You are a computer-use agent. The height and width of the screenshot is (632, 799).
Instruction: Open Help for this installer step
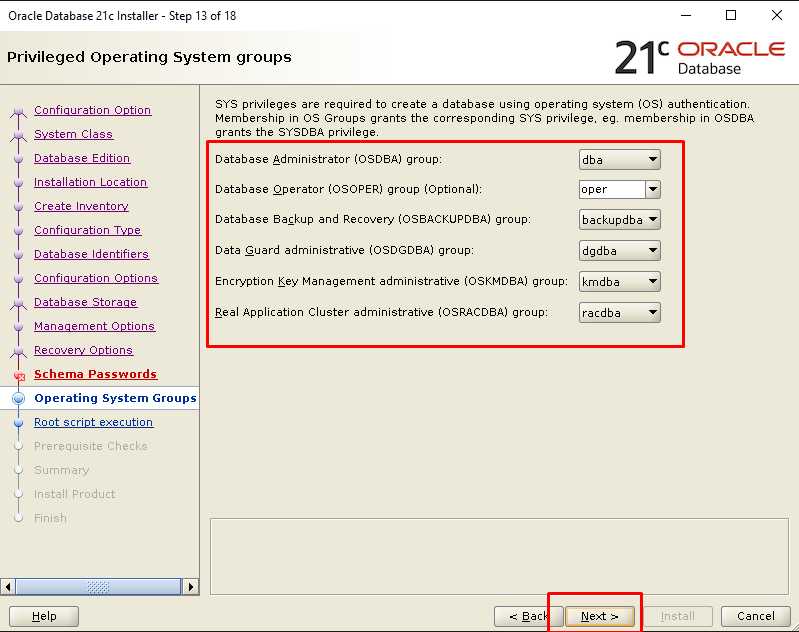coord(44,616)
